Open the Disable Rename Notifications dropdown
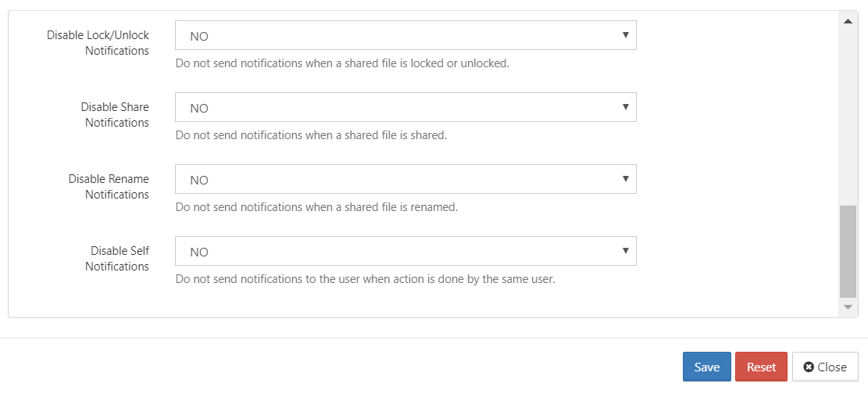The width and height of the screenshot is (868, 394). 405,180
